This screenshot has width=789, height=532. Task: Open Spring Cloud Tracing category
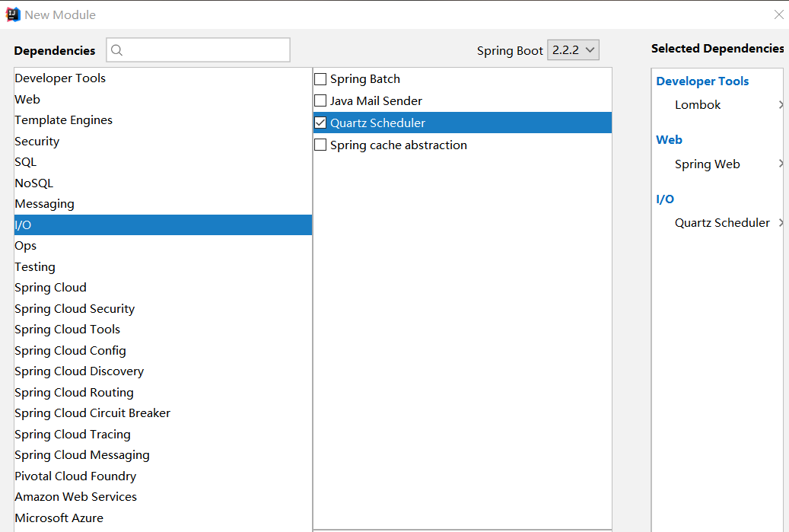[163, 434]
